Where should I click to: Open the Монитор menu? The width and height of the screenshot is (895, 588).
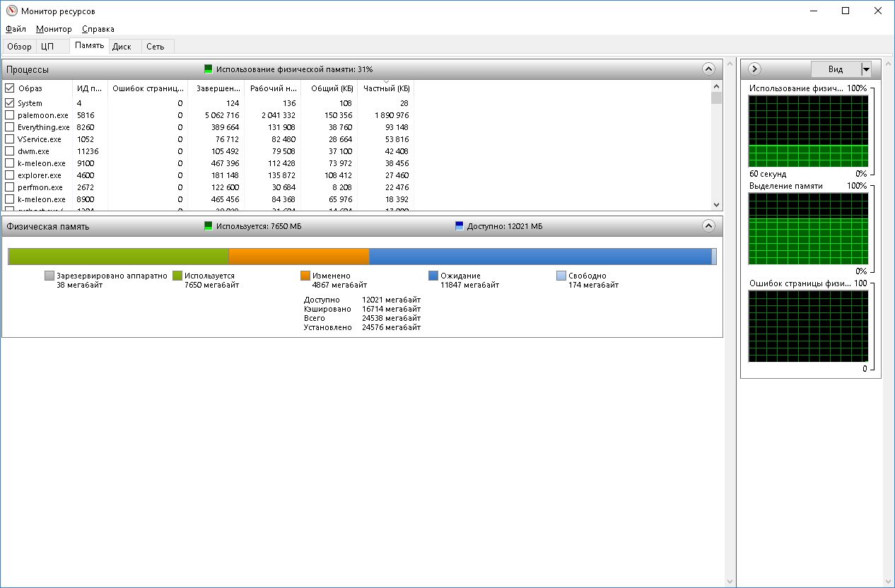[x=54, y=29]
